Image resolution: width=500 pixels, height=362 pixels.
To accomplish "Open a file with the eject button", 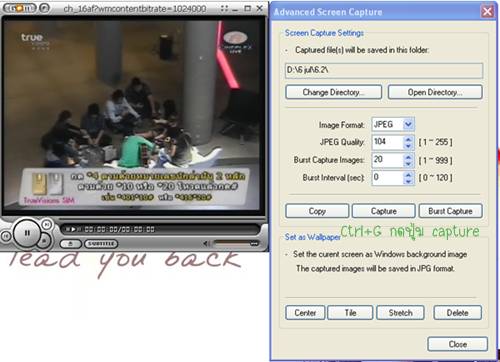I will (70, 244).
